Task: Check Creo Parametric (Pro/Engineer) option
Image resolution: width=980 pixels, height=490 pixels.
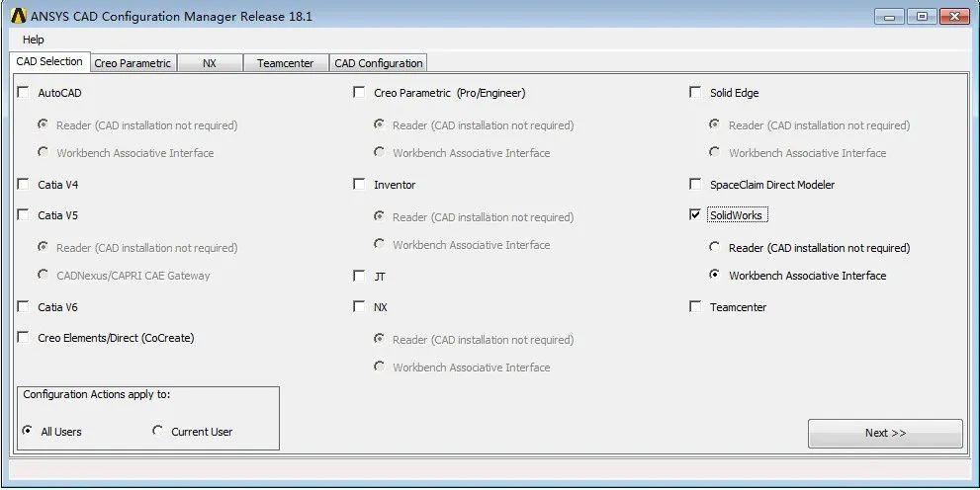Action: coord(359,93)
